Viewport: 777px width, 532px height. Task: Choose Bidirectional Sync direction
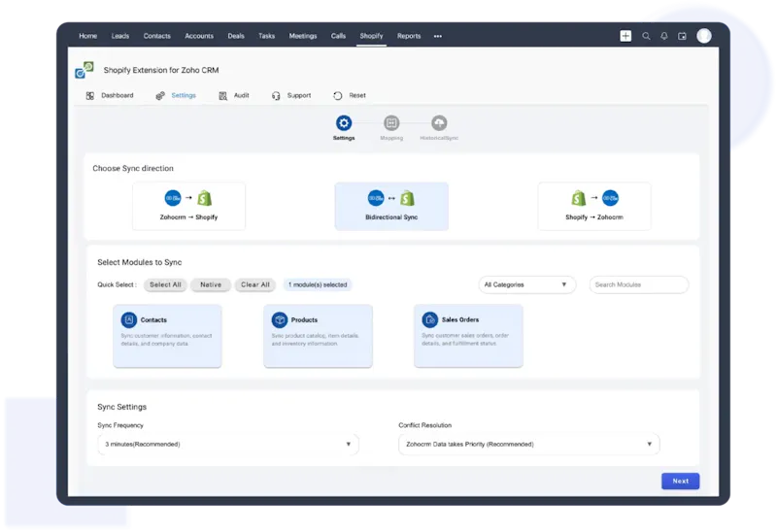tap(391, 206)
